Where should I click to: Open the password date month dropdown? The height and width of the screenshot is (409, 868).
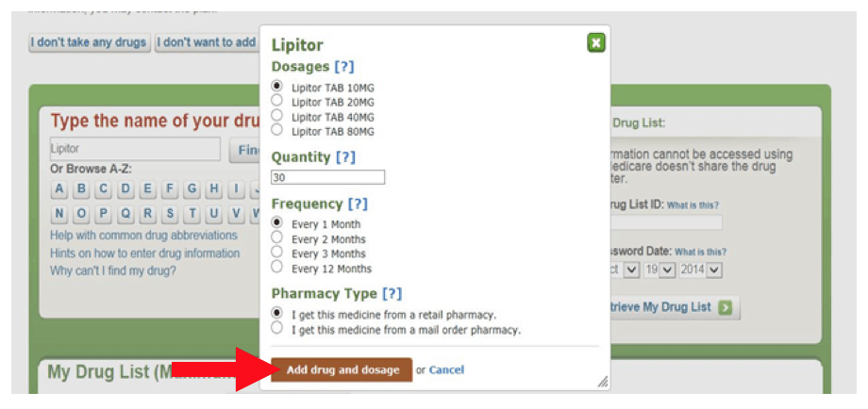(x=625, y=270)
